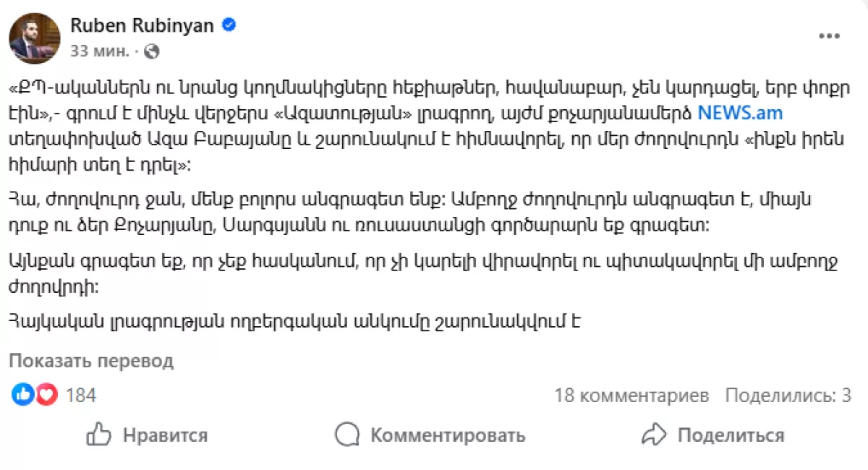The width and height of the screenshot is (868, 470).
Task: Click the author name Ruben Rubinyan
Action: pyautogui.click(x=142, y=26)
